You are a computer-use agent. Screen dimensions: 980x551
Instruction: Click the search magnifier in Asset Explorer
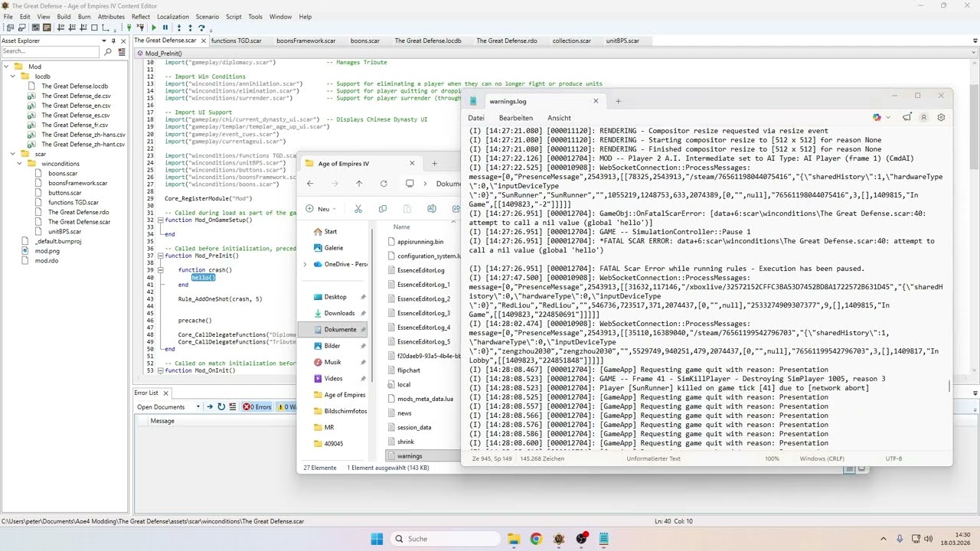click(x=108, y=52)
